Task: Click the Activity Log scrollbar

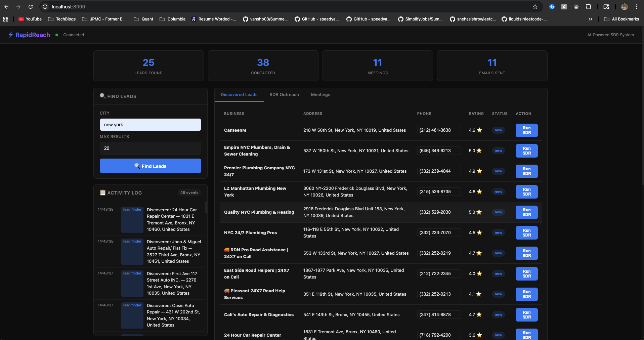Action: pos(206,207)
